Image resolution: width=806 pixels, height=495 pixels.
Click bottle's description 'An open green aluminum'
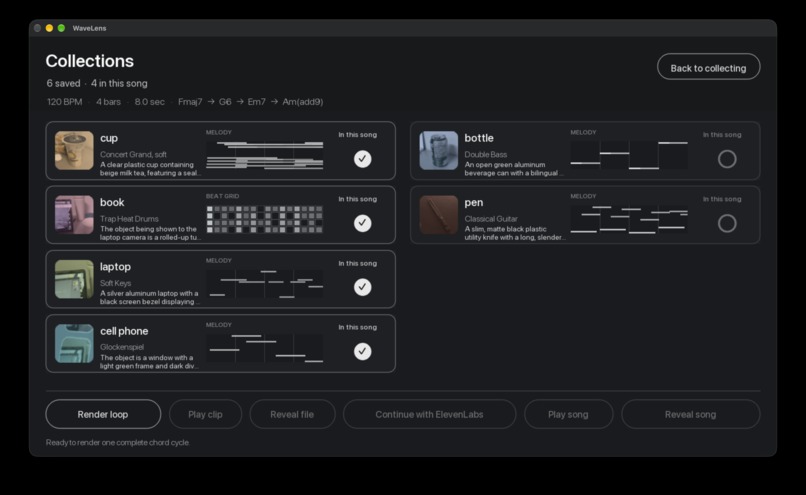pos(504,164)
